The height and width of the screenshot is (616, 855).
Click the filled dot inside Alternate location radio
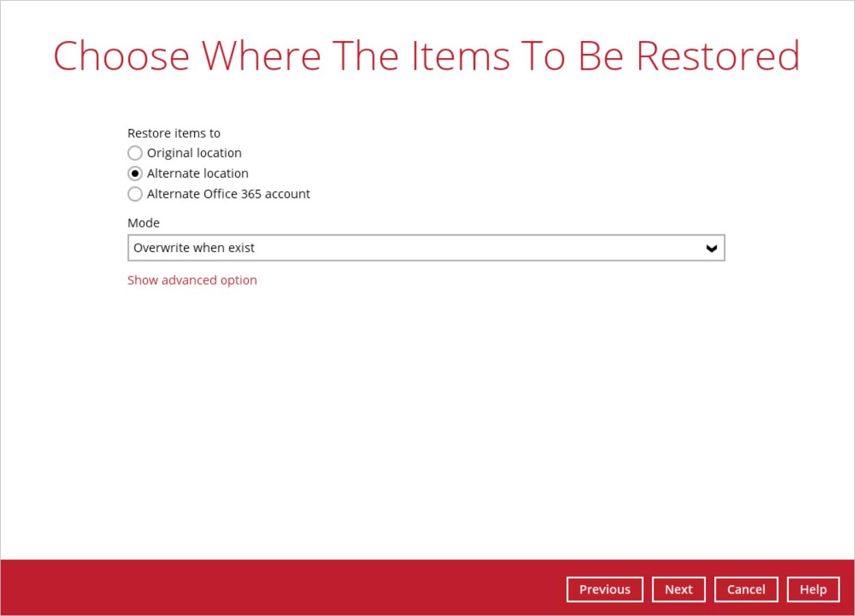(135, 173)
